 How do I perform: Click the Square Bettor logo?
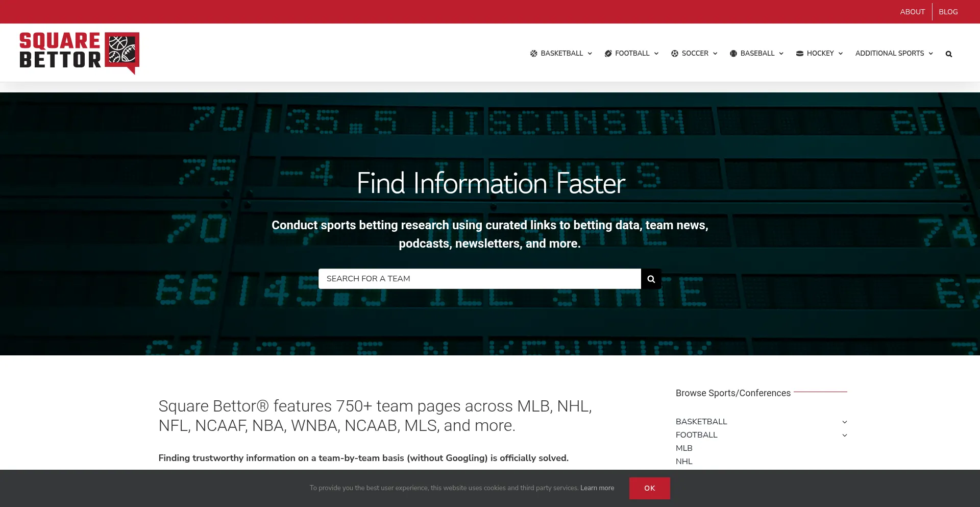[x=79, y=53]
